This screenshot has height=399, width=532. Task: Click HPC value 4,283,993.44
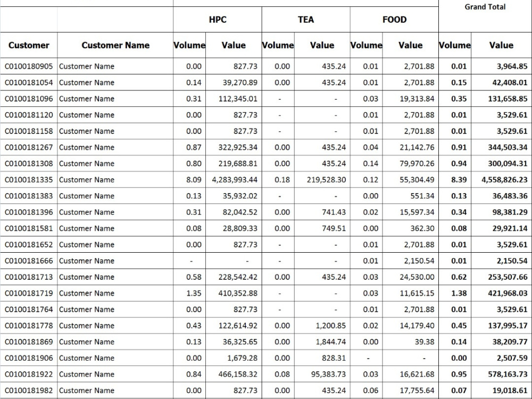coord(235,180)
